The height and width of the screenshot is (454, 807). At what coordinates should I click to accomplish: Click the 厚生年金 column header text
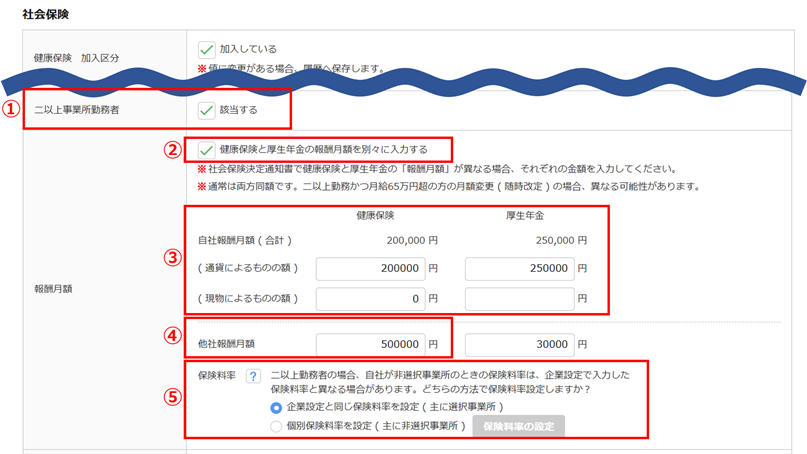click(525, 215)
